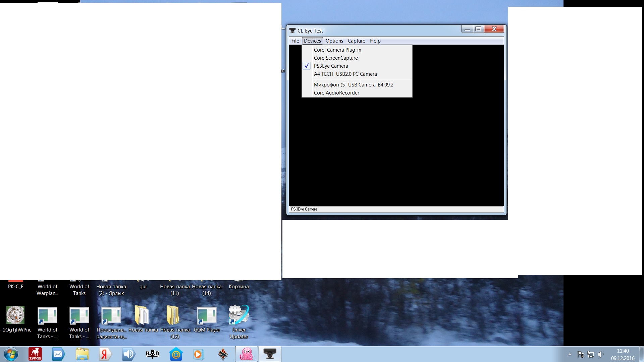Click World of Tanks label next to Warplan...
Image resolution: width=644 pixels, height=362 pixels.
pos(79,290)
